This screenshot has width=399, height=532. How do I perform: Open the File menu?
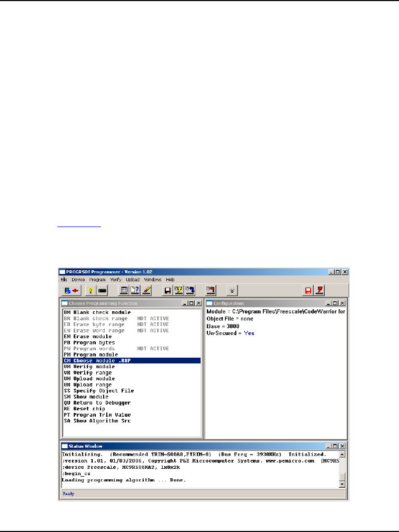(x=64, y=280)
